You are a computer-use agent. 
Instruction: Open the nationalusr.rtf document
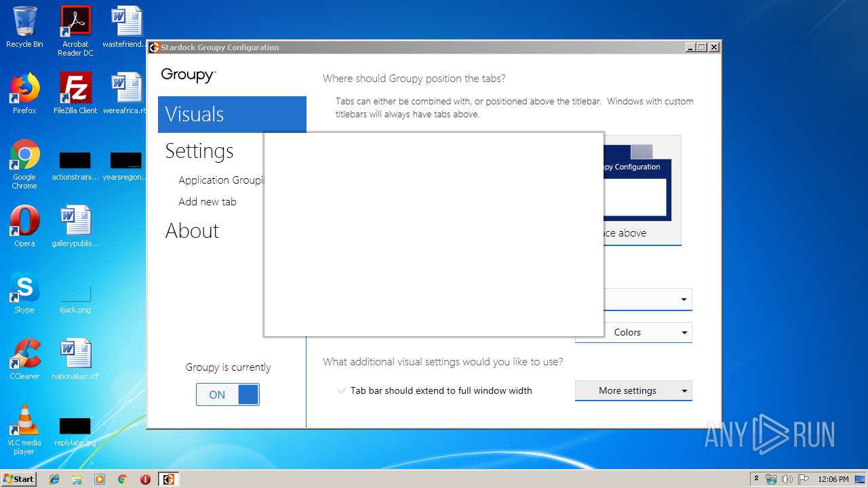coord(75,359)
